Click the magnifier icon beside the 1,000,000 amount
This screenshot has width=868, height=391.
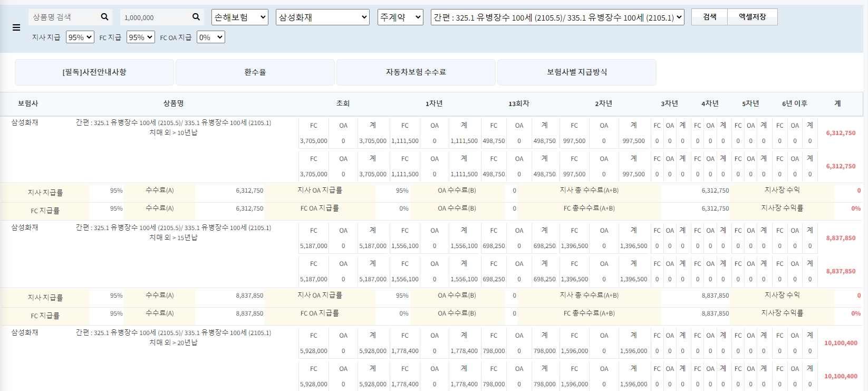196,17
